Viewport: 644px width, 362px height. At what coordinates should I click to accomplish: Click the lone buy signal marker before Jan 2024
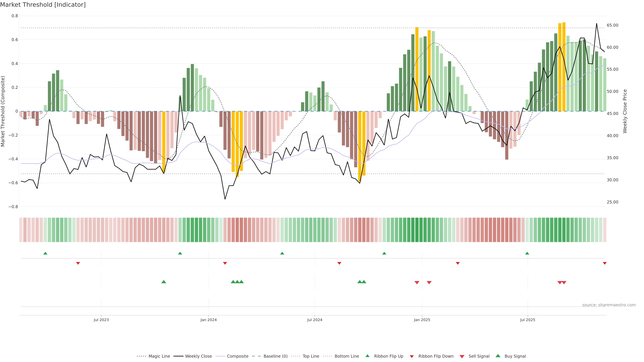coord(164,282)
